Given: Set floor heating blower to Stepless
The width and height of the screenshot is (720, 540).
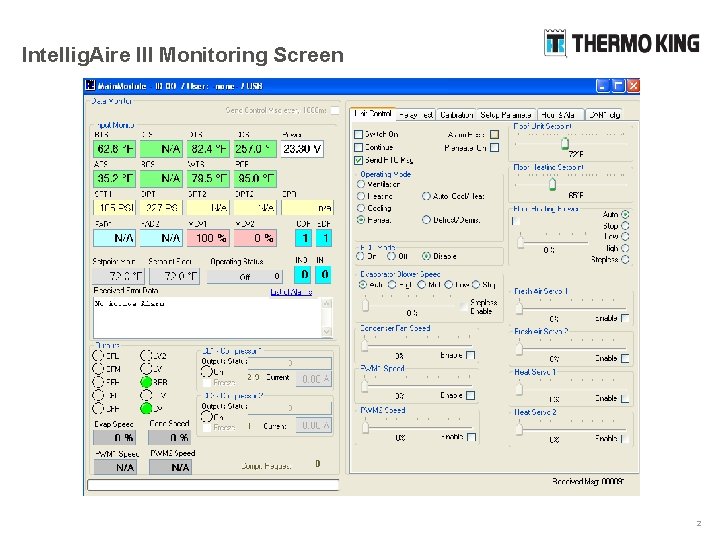Looking at the screenshot, I should click(x=625, y=259).
